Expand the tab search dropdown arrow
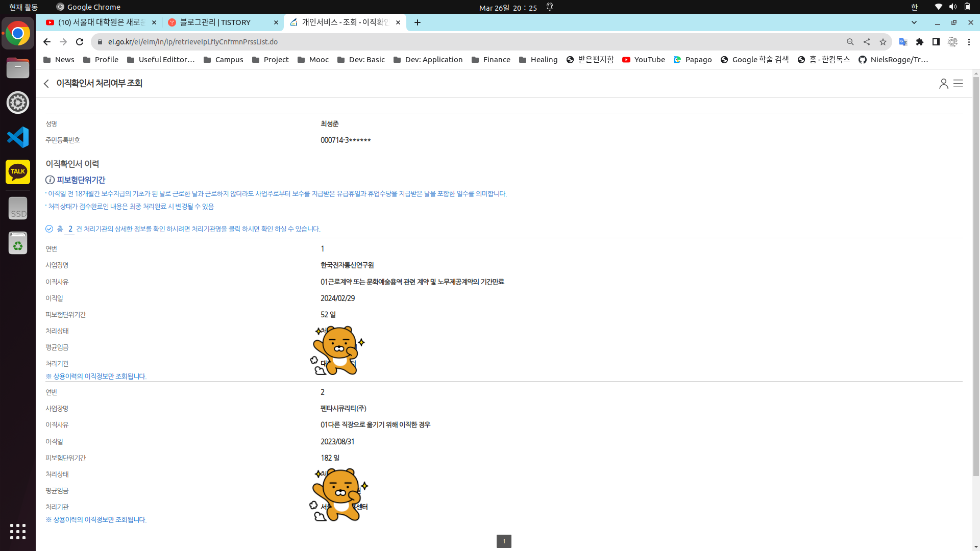Image resolution: width=980 pixels, height=551 pixels. (x=914, y=22)
